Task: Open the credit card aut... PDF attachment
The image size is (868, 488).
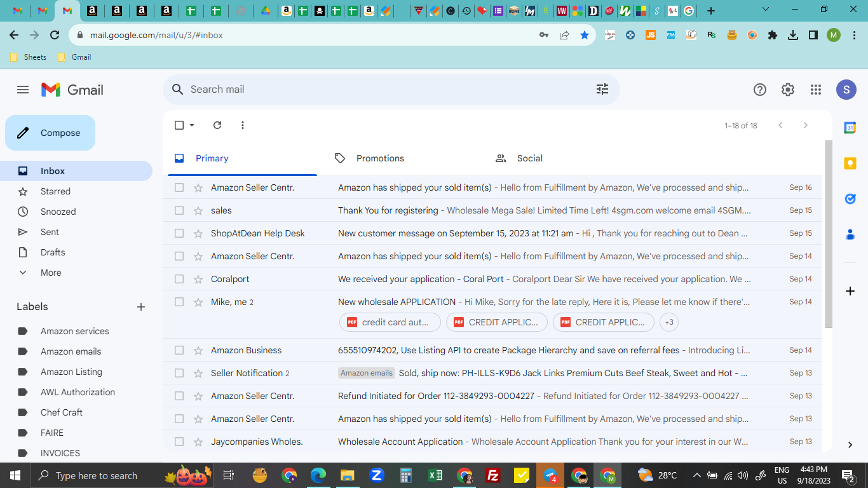Action: click(390, 322)
